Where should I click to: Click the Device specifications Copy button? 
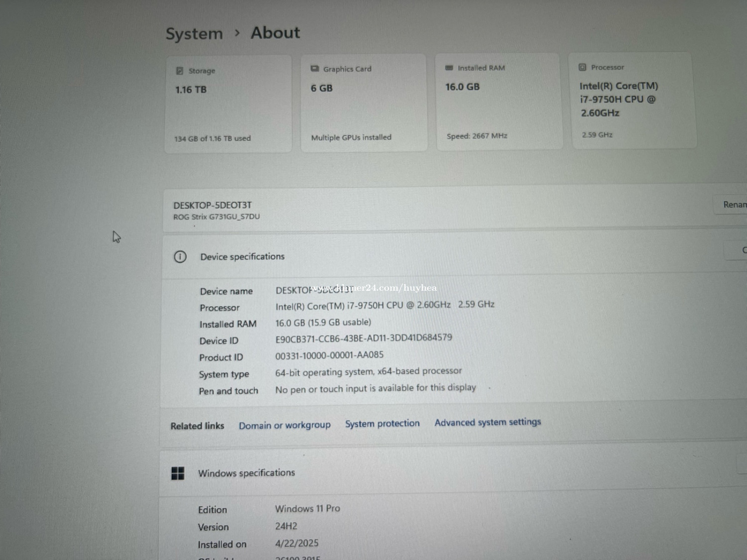736,250
